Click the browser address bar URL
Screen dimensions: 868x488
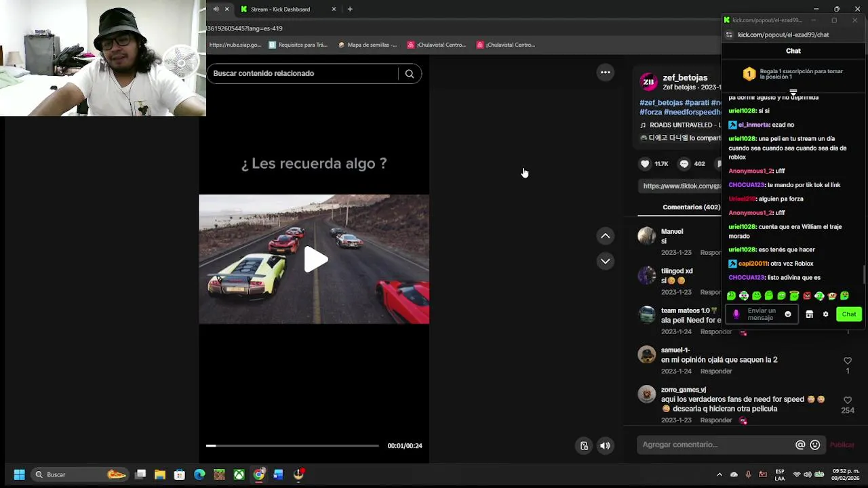click(245, 28)
